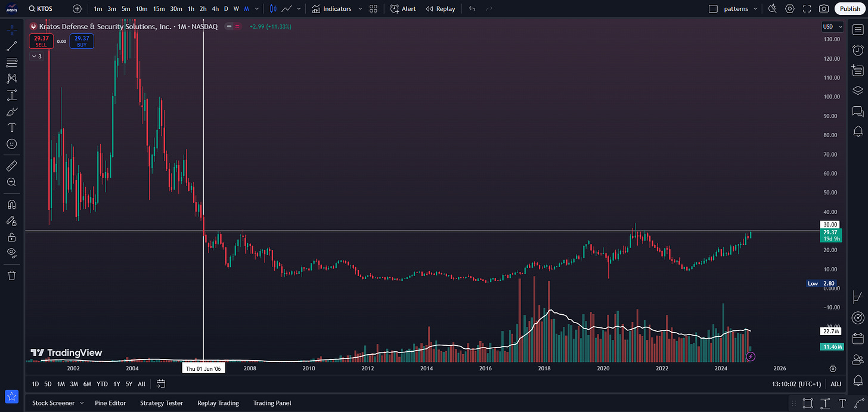Image resolution: width=868 pixels, height=412 pixels.
Task: Start bar Replay mode
Action: (441, 9)
